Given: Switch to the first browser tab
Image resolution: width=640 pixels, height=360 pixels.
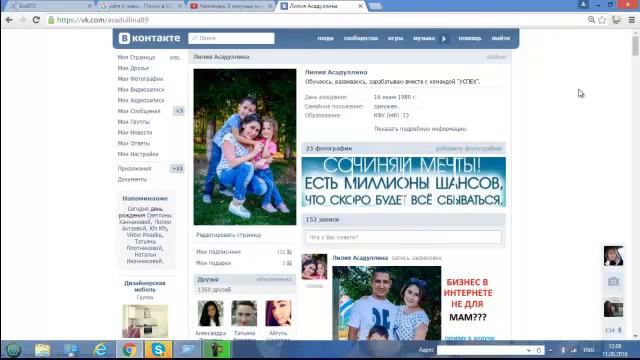Looking at the screenshot, I should coord(50,6).
